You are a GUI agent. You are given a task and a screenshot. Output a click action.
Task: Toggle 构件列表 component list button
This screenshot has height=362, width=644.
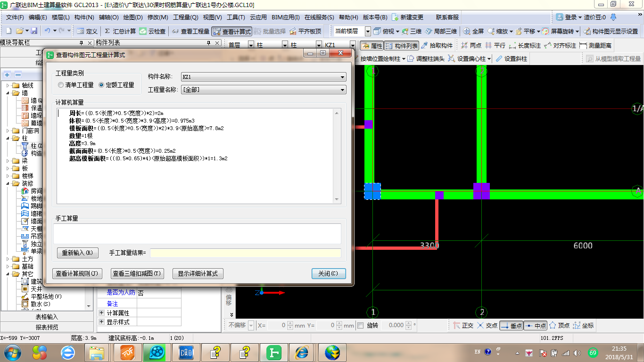point(401,46)
